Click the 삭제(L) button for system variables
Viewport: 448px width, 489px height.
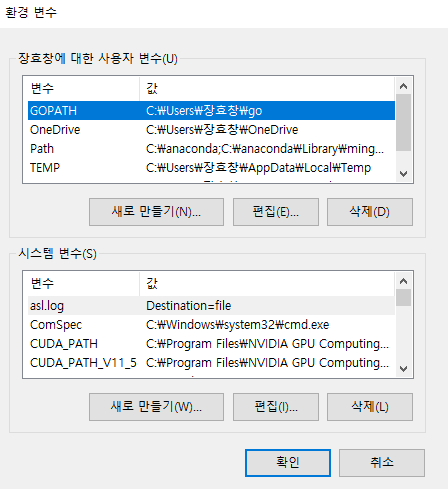click(x=370, y=407)
